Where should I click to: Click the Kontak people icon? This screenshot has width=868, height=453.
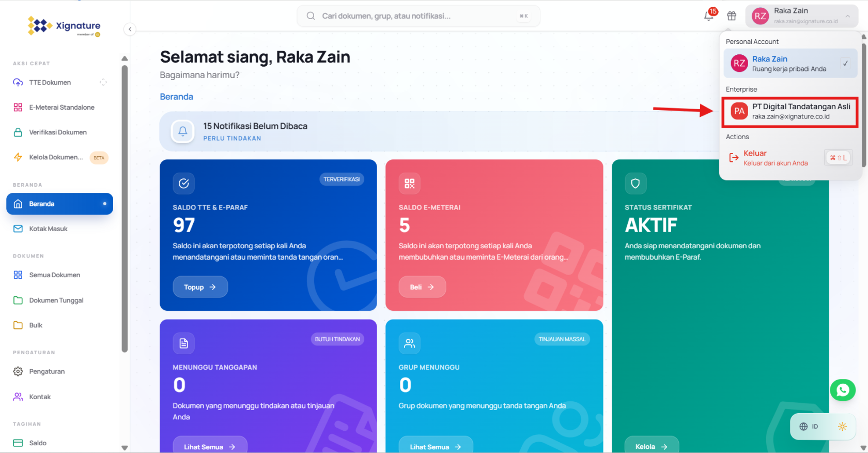[18, 397]
